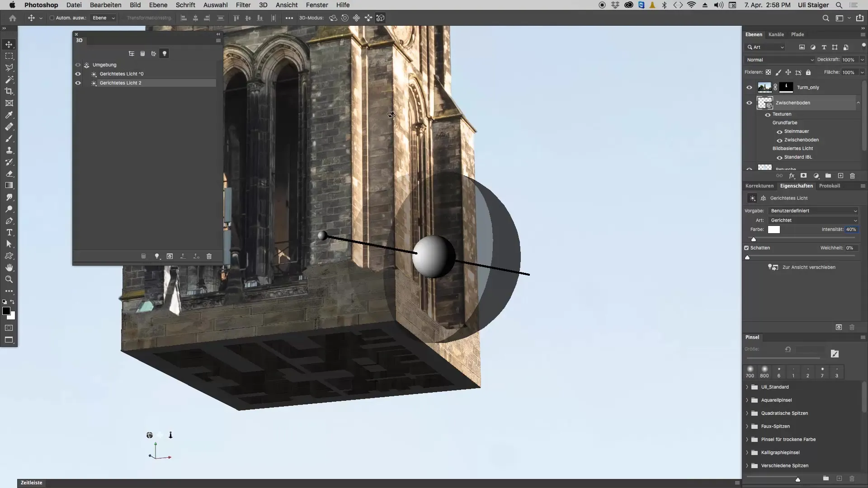Image resolution: width=868 pixels, height=488 pixels.
Task: Expand the Aquarellpinsel brush folder
Action: (747, 400)
